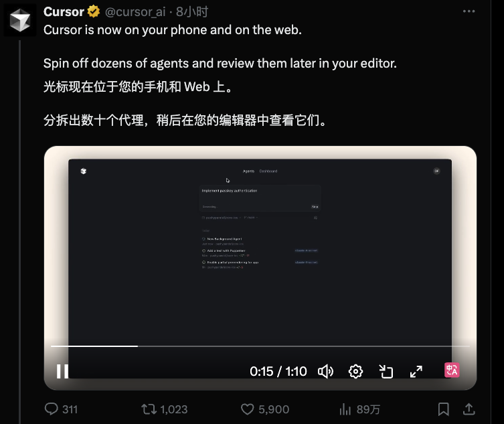Select the Agents tab in the video

coord(248,171)
